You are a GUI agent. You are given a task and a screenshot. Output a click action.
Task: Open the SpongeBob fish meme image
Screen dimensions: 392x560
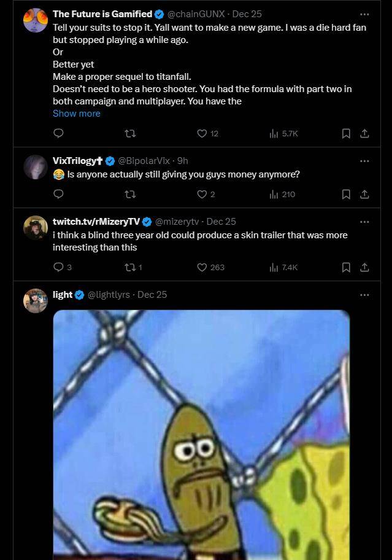(x=201, y=435)
